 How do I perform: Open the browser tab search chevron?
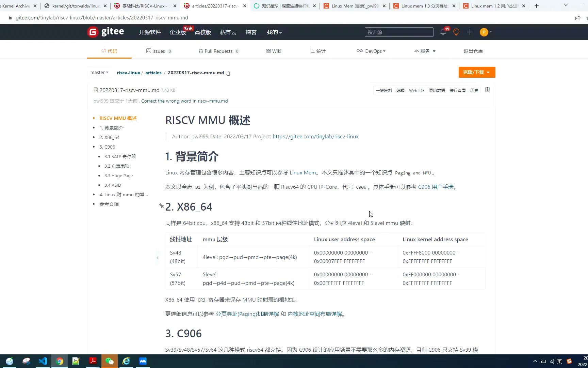click(x=566, y=5)
